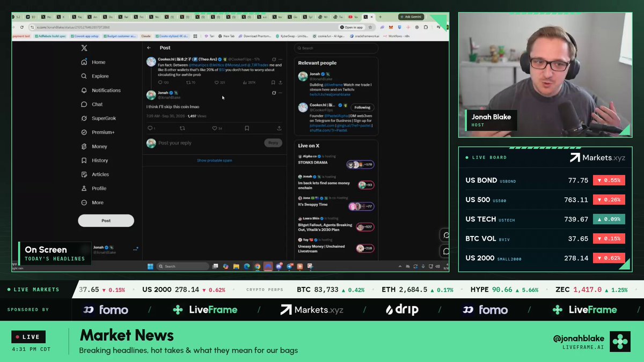The width and height of the screenshot is (644, 362).
Task: Open the floating Grok button
Action: [445, 235]
